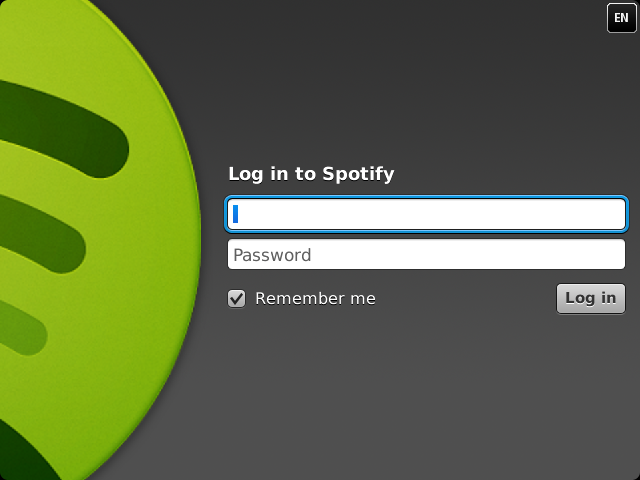Uncheck the Remember me checkbox
This screenshot has width=640, height=480.
[x=237, y=298]
